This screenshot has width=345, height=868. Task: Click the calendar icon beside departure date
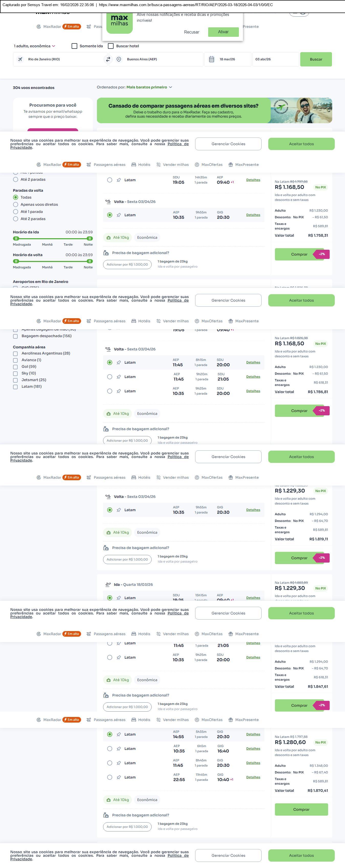212,59
